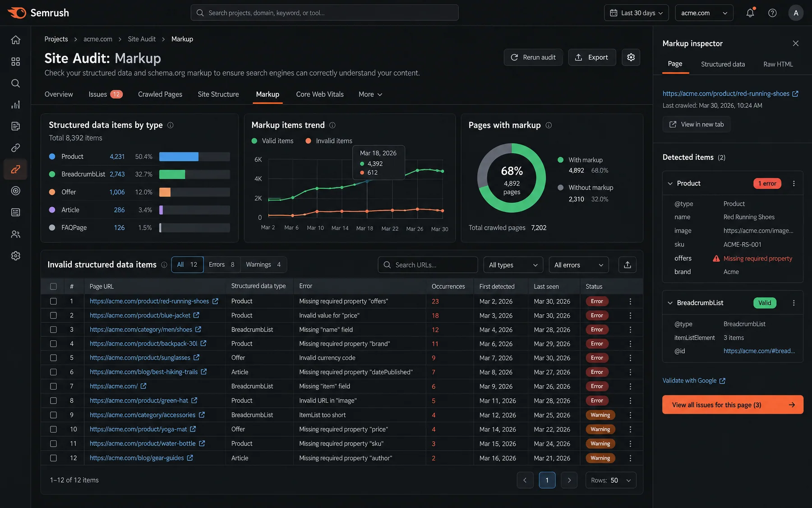Open the link building chain icon
The image size is (812, 508).
[x=16, y=148]
